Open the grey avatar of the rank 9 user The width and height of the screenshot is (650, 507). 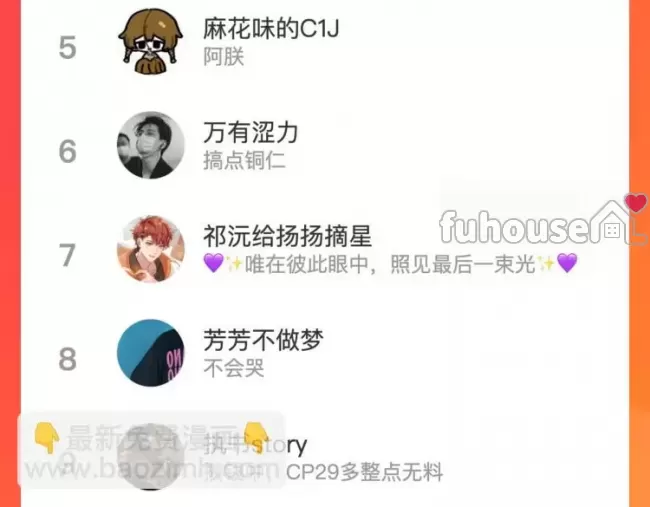point(150,456)
